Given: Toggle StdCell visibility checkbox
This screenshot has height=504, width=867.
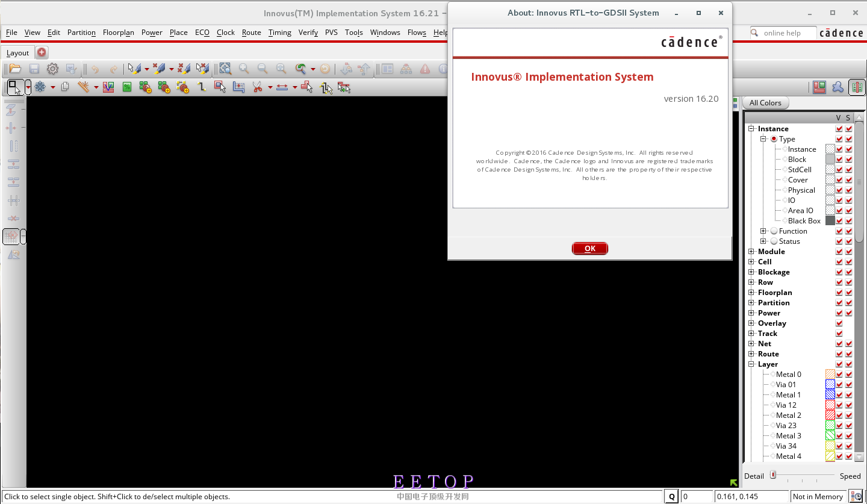Looking at the screenshot, I should point(839,170).
